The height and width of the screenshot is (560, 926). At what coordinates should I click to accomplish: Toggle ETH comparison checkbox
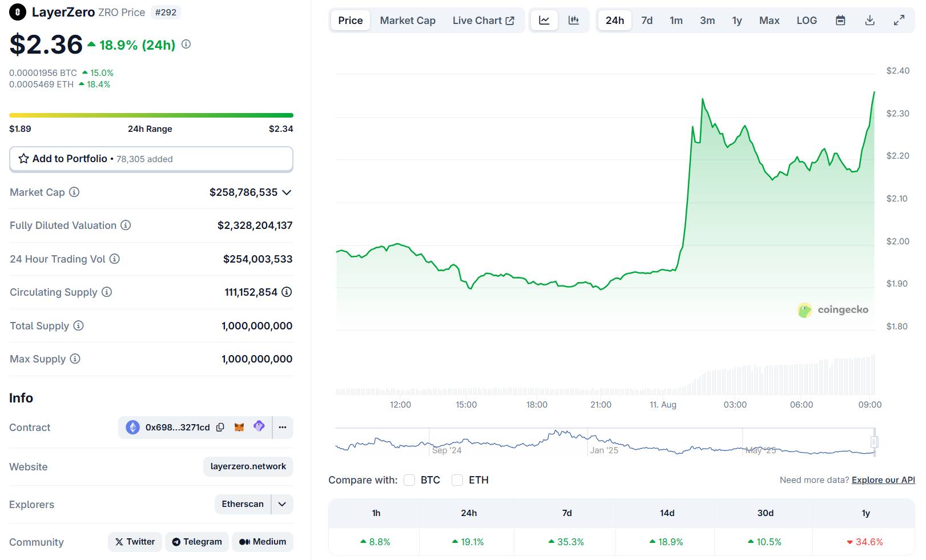(457, 480)
